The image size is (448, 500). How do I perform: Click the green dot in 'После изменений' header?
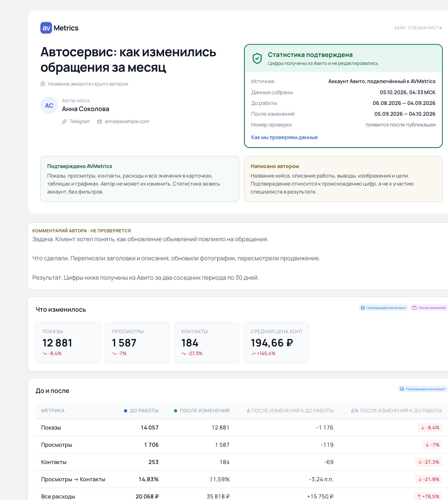[175, 411]
